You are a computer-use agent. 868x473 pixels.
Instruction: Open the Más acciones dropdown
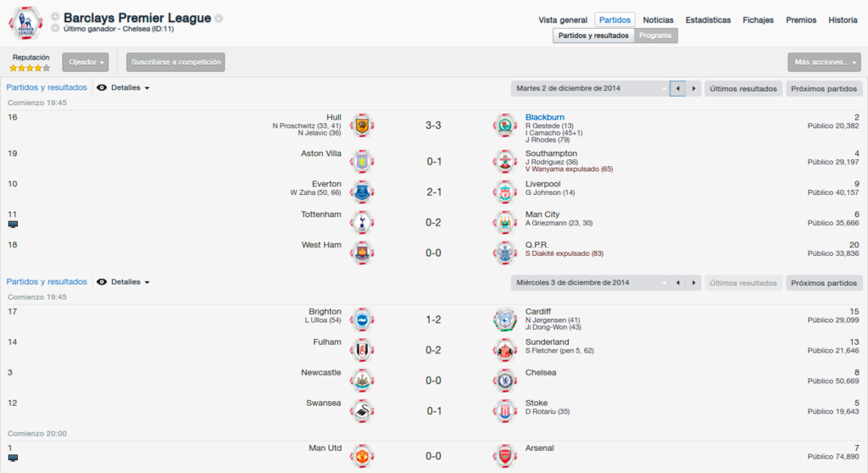point(825,62)
